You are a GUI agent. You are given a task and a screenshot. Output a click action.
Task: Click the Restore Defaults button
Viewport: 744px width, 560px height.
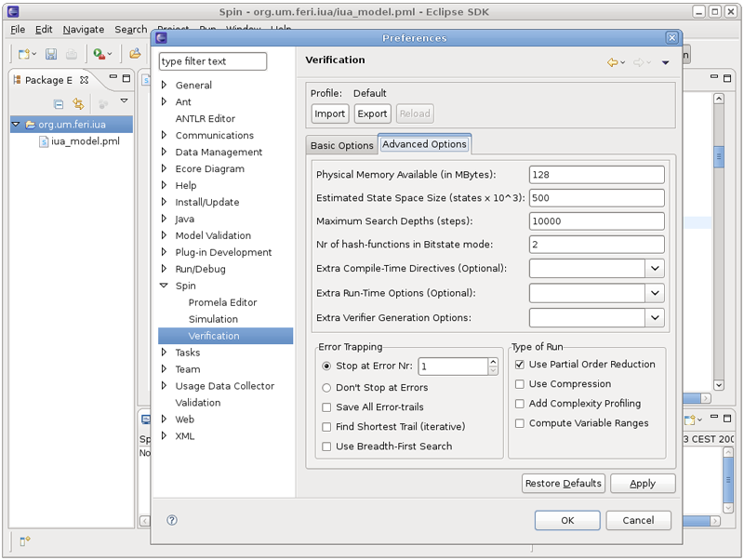point(563,483)
